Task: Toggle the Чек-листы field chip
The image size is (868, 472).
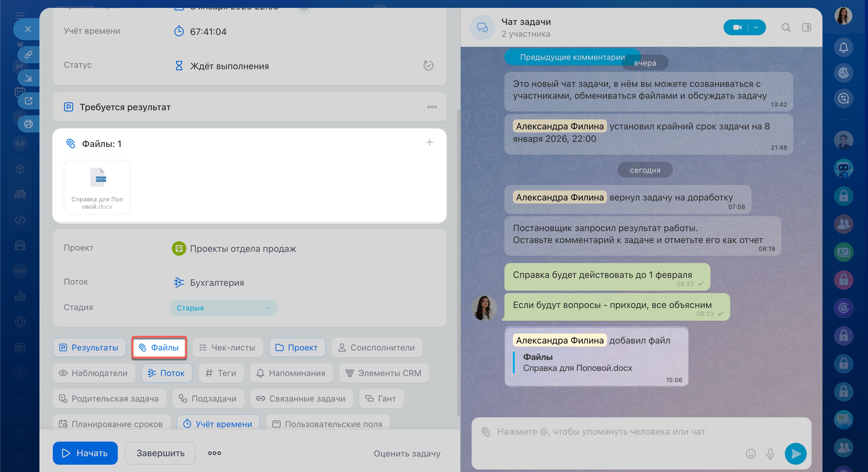Action: pos(227,347)
